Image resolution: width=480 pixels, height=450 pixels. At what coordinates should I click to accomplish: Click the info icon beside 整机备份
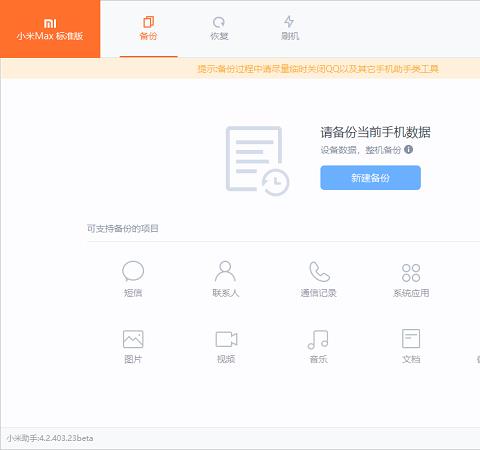coord(408,149)
